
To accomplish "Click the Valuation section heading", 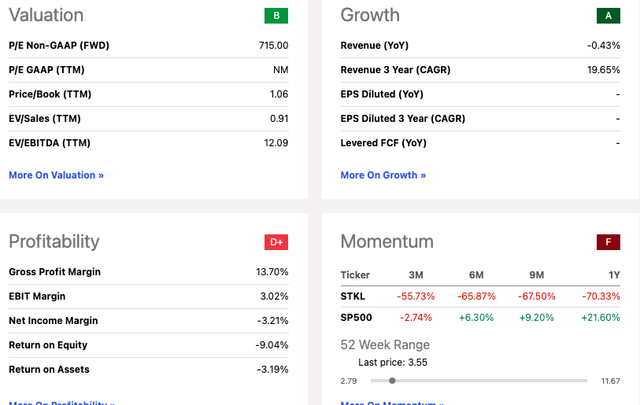I will (46, 15).
